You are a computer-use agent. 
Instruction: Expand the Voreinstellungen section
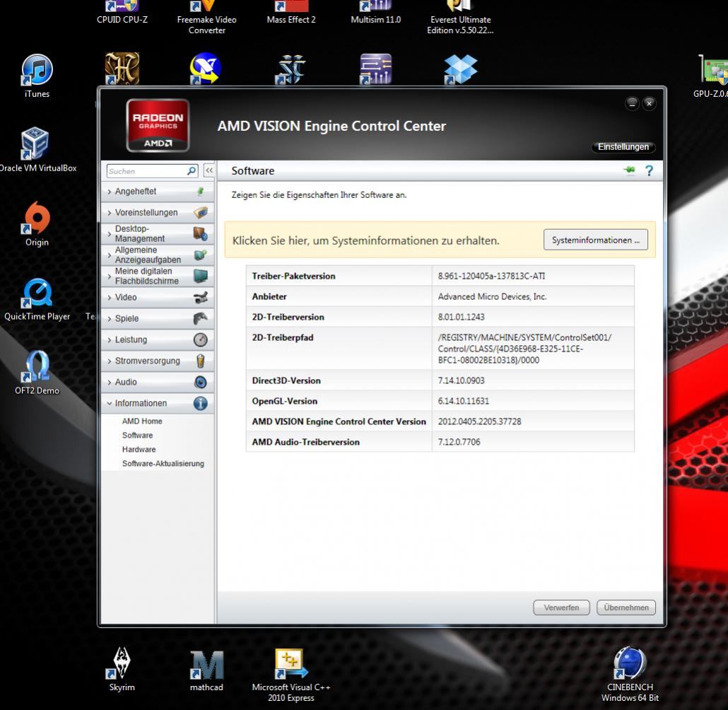tap(157, 212)
